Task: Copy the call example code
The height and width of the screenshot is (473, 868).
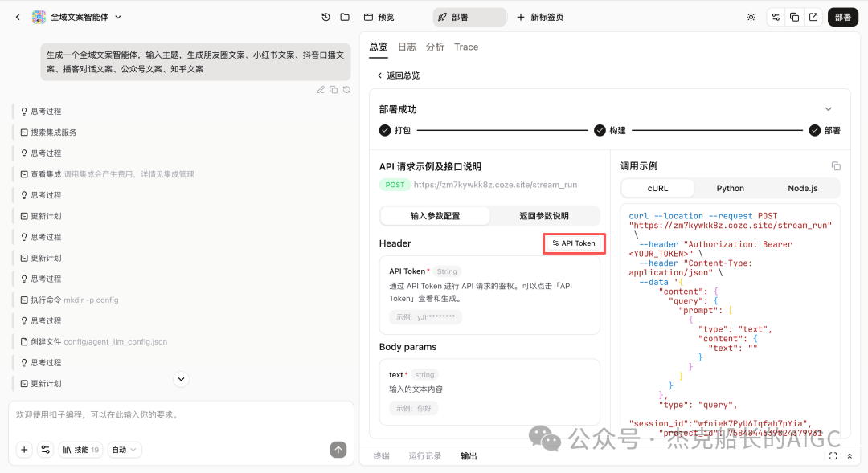Action: (836, 166)
